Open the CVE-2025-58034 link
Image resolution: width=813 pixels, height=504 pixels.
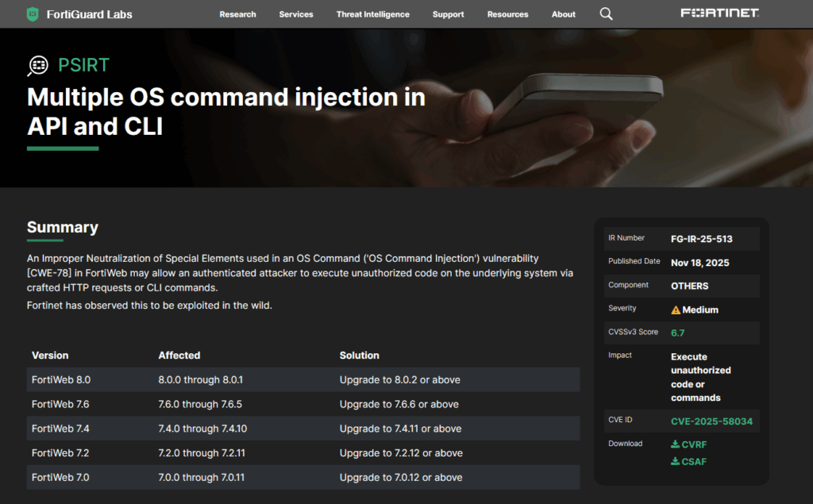coord(711,421)
